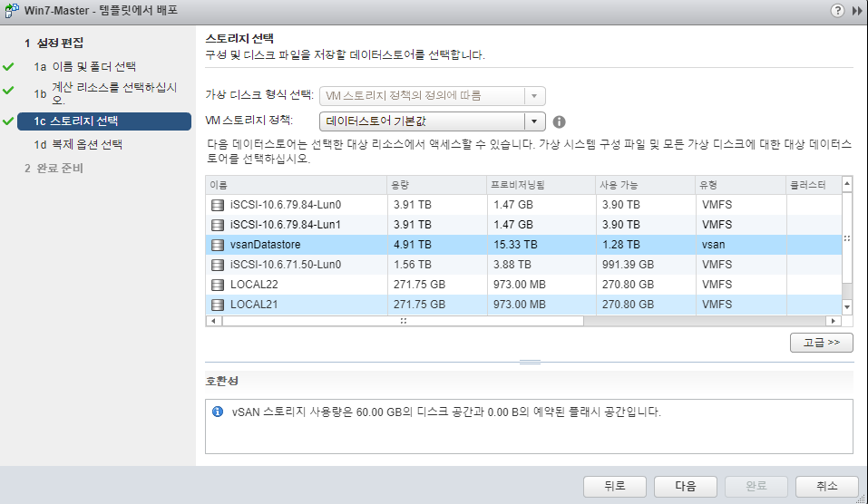Click datastore icon for iSCSI-10.6.71.50-Lun0

218,265
